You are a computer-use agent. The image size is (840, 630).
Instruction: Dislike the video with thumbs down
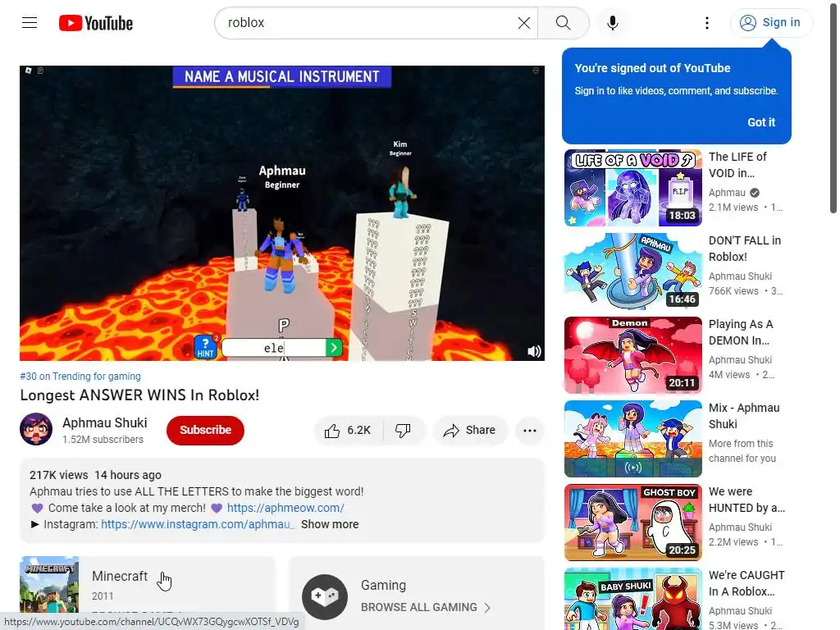coord(404,430)
